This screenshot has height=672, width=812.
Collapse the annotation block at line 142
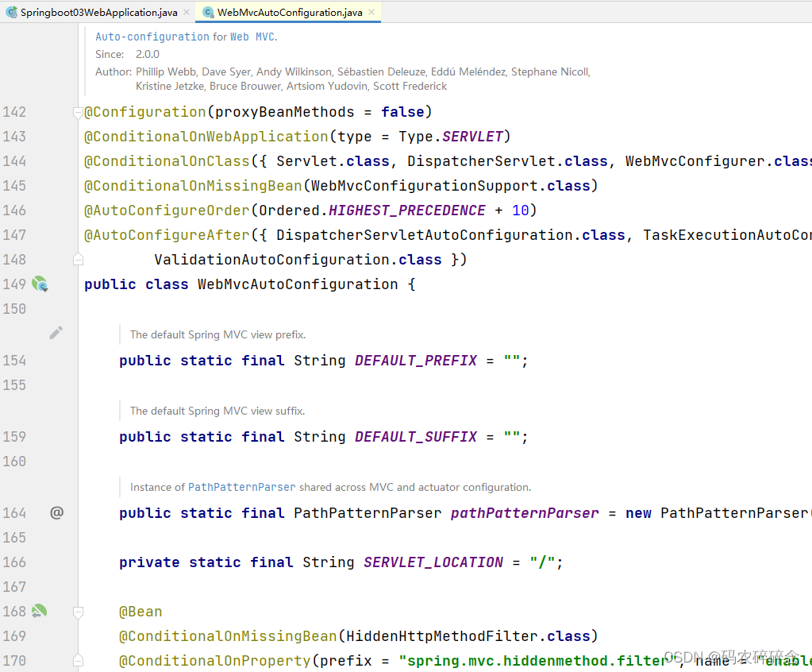[78, 113]
